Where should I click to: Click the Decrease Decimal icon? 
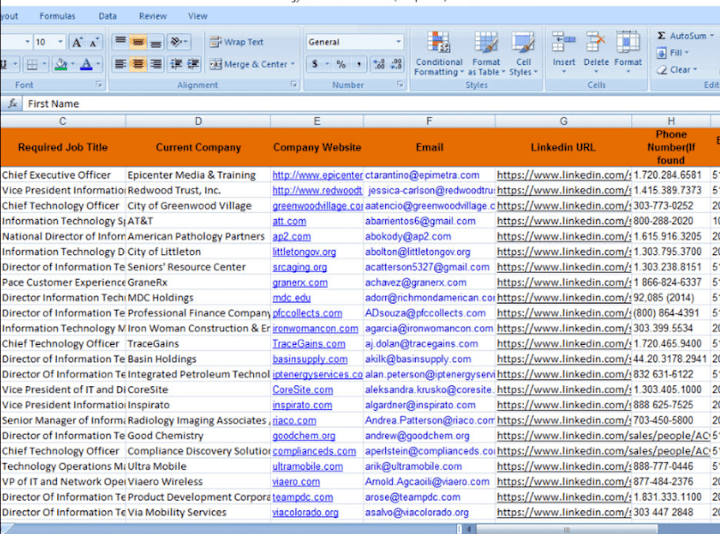(x=396, y=64)
